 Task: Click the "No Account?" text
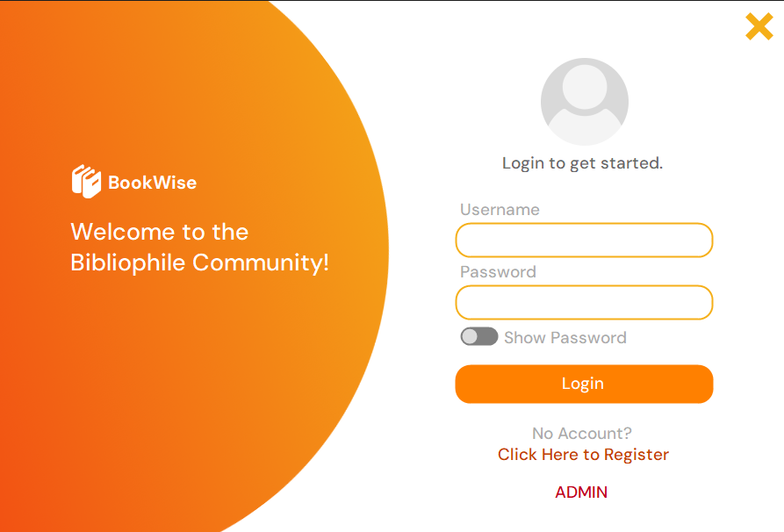coord(581,434)
